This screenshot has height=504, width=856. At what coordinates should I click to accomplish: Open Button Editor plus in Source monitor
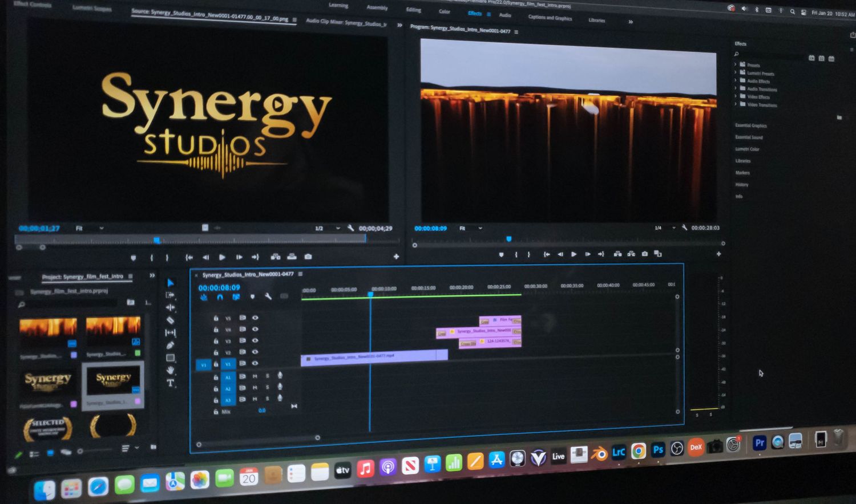click(x=396, y=257)
